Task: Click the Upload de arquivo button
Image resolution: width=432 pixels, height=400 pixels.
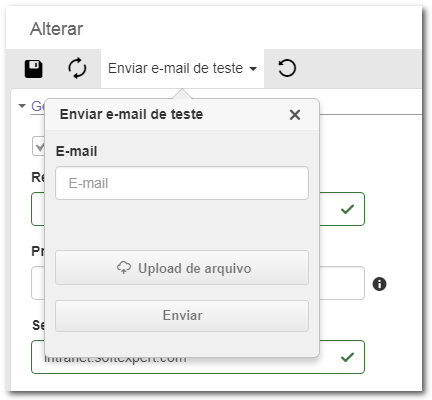Action: [x=182, y=268]
